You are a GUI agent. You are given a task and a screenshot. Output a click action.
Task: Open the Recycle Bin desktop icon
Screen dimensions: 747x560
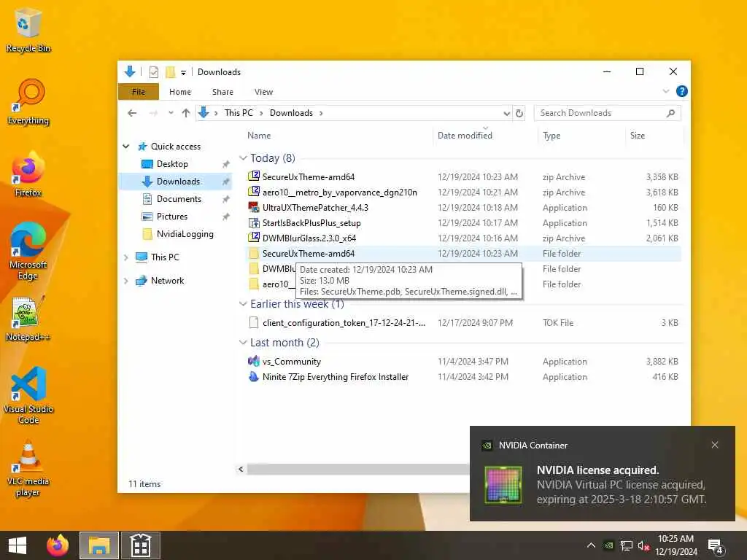click(x=28, y=31)
